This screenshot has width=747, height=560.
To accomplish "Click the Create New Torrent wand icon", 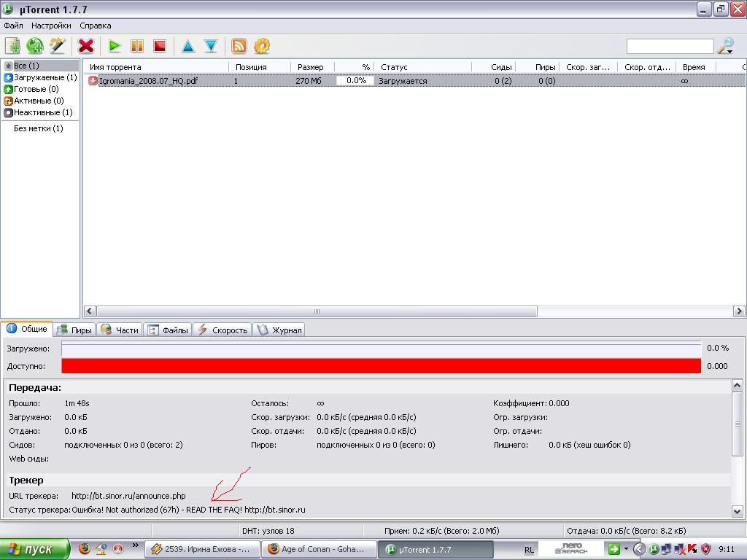I will (x=57, y=46).
